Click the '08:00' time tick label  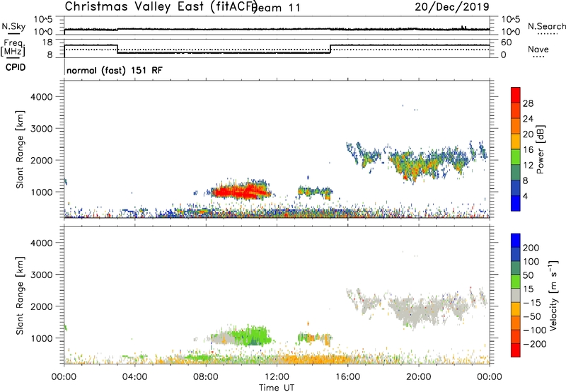[206, 377]
